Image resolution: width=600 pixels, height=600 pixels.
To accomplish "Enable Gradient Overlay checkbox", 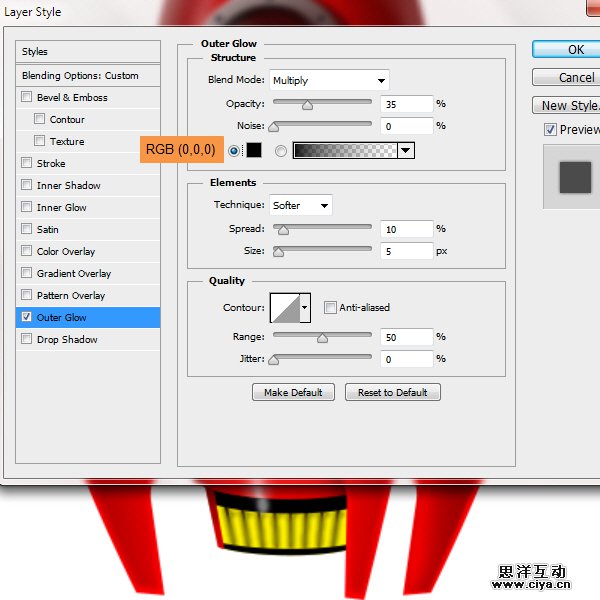I will (26, 273).
